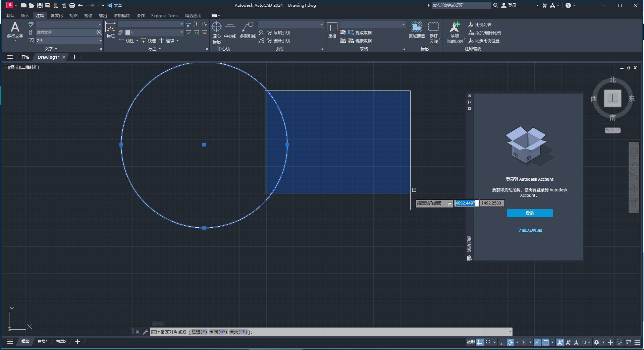
Task: Click the layer color swatch in text panel
Action: [128, 32]
